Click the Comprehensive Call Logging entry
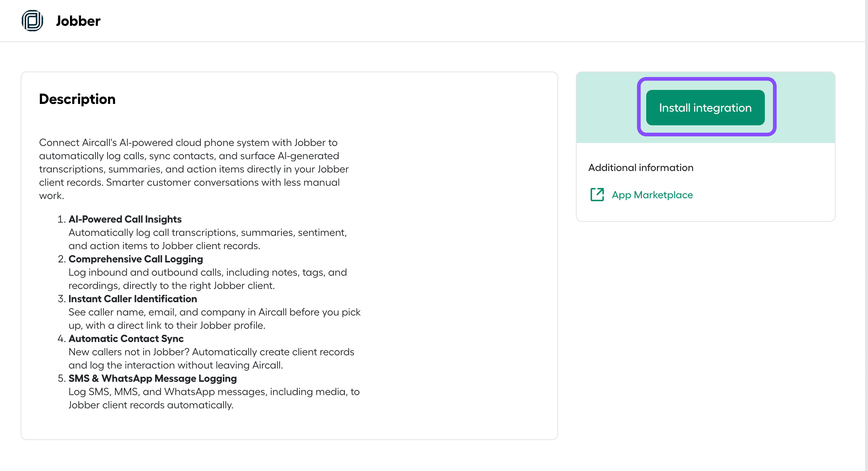This screenshot has width=868, height=471. pyautogui.click(x=135, y=259)
